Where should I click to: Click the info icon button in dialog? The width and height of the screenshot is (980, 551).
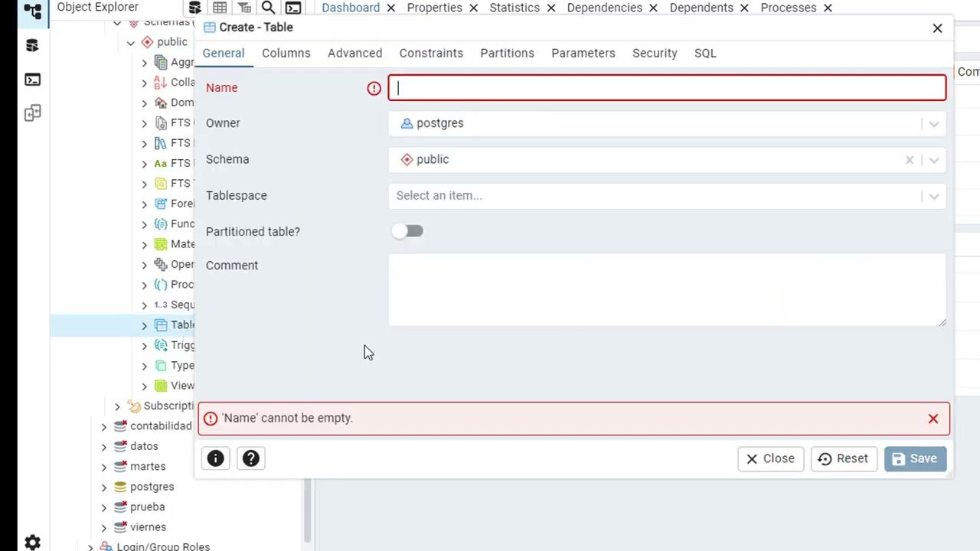pos(215,458)
